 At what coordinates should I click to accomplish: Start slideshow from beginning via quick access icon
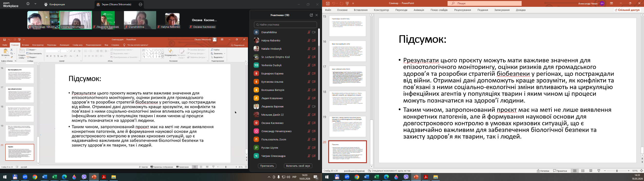point(347,3)
